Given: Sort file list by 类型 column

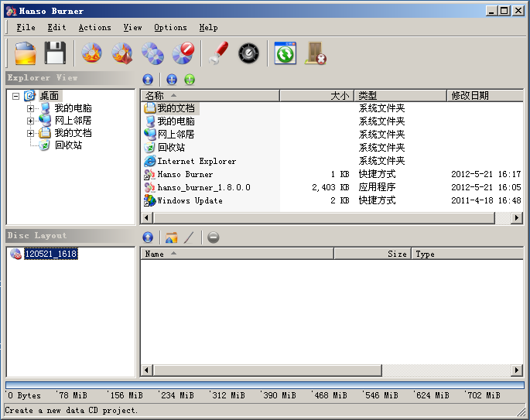Looking at the screenshot, I should coord(400,96).
